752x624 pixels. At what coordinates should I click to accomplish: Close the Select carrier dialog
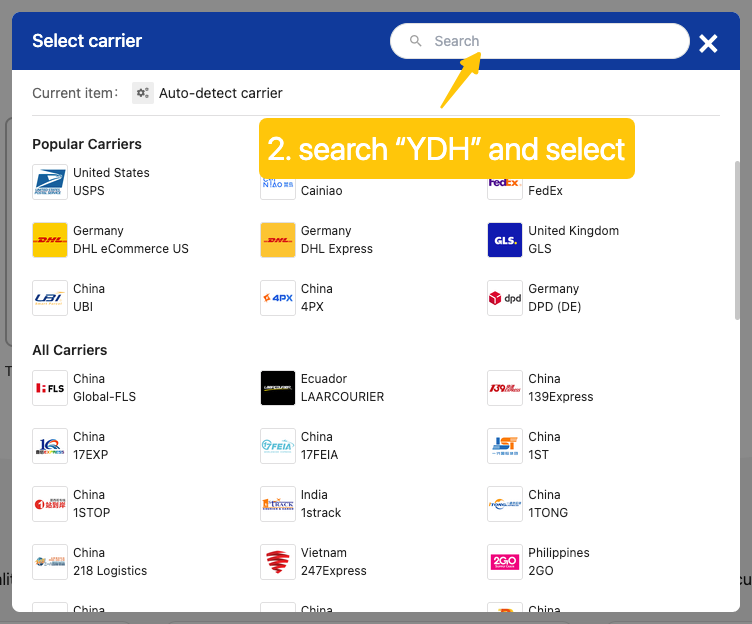708,44
